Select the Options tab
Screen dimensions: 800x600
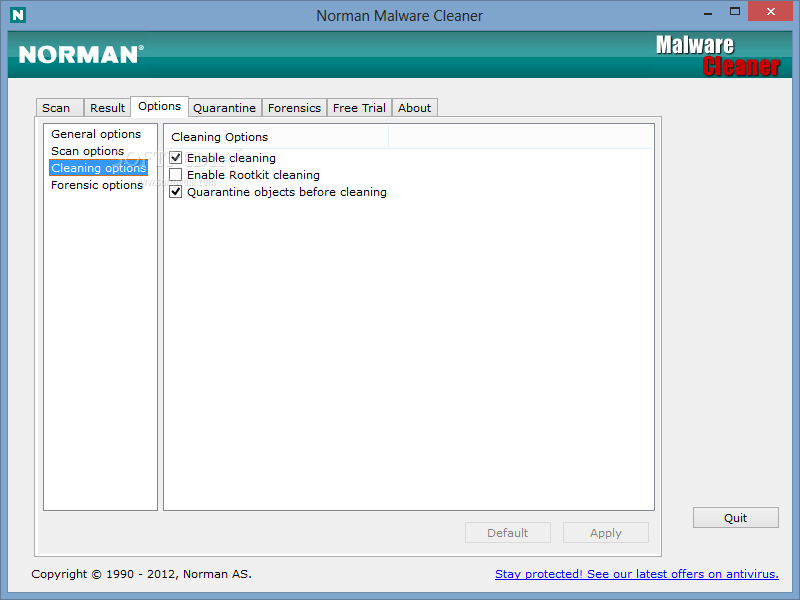click(160, 106)
